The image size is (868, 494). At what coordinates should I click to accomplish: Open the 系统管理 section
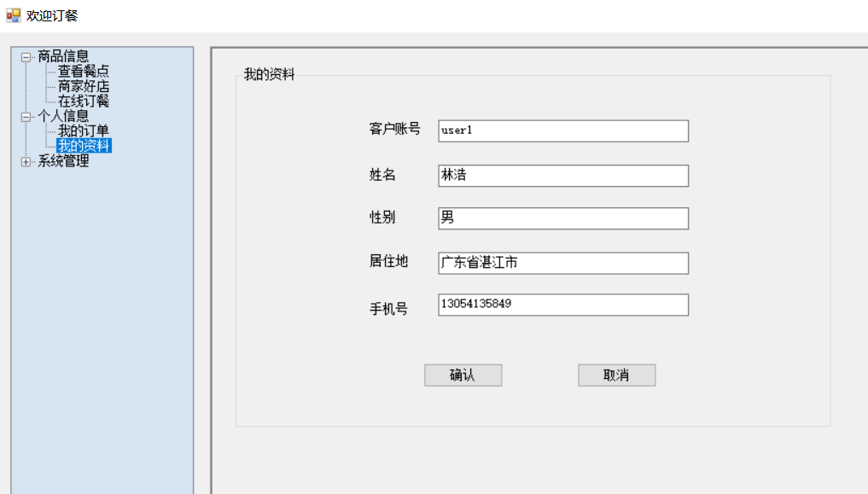[61, 160]
